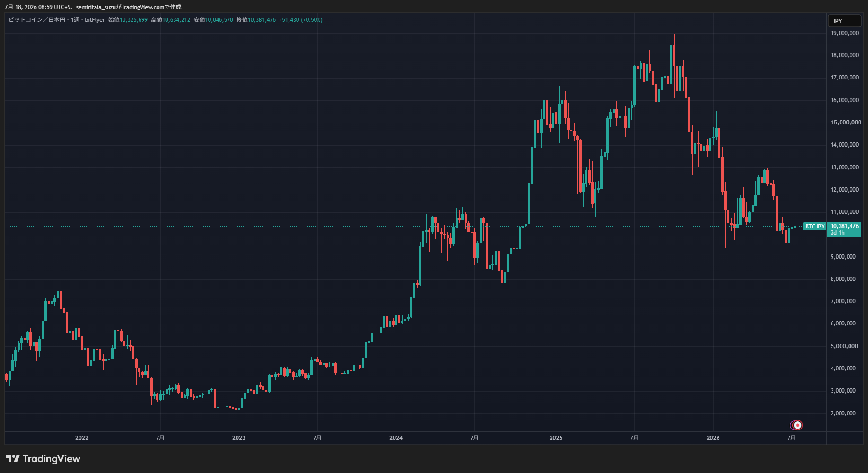Click the 5,000,000 price axis label
The height and width of the screenshot is (473, 868).
coord(844,346)
